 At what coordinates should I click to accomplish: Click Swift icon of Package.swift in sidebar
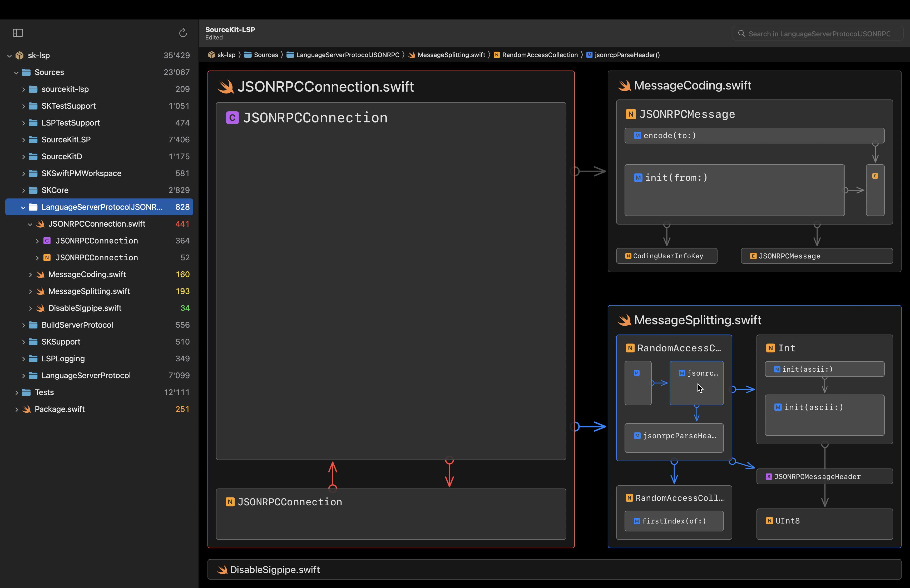[x=26, y=409]
